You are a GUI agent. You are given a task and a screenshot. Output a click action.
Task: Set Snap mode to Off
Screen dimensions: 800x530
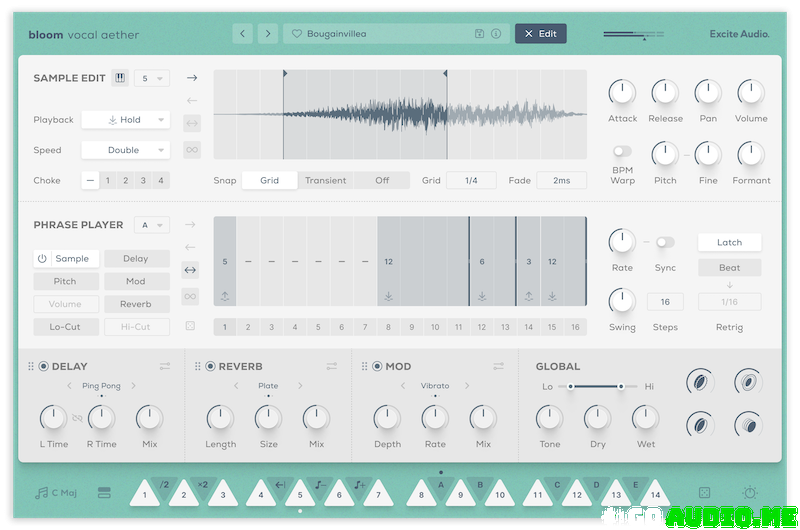pos(382,181)
